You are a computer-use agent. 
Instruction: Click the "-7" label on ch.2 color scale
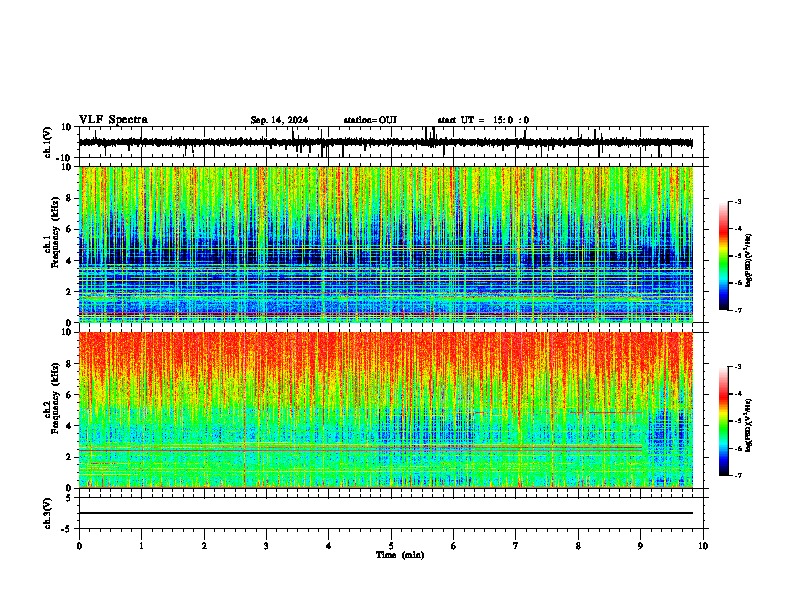coord(737,475)
